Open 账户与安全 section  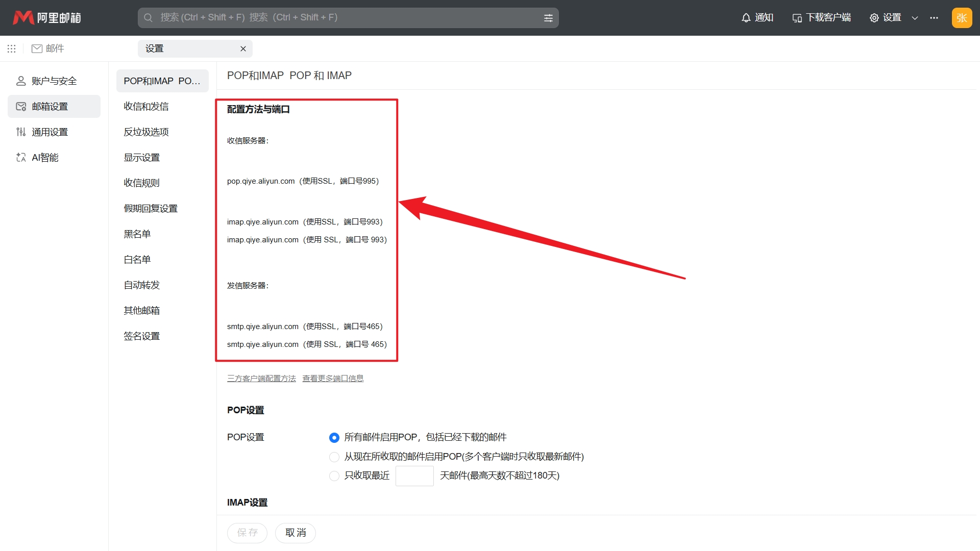click(54, 81)
